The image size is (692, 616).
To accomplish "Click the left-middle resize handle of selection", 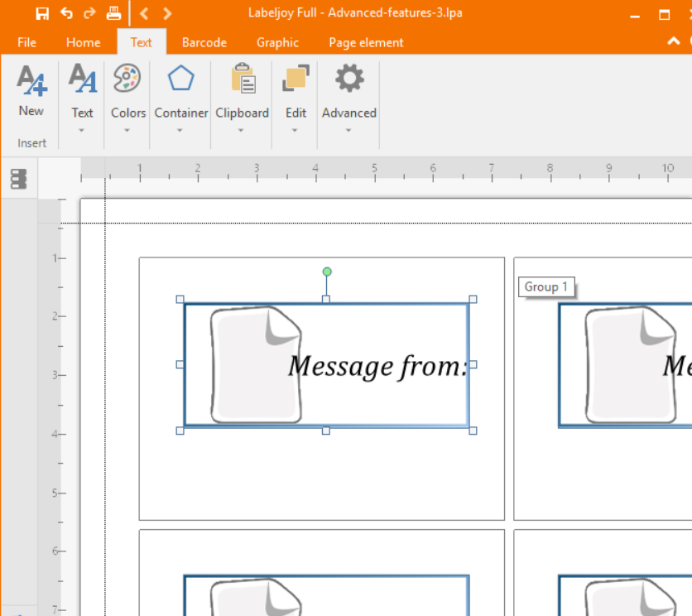I will (x=180, y=364).
